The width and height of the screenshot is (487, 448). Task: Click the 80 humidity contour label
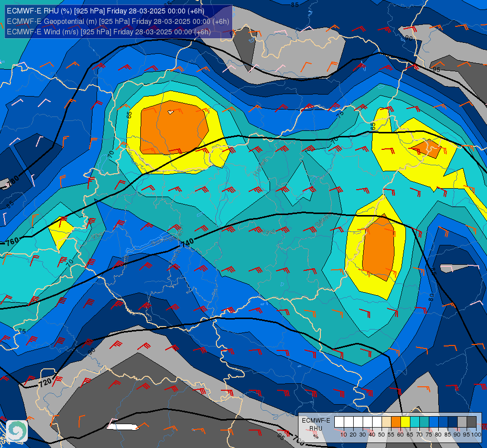(x=431, y=297)
